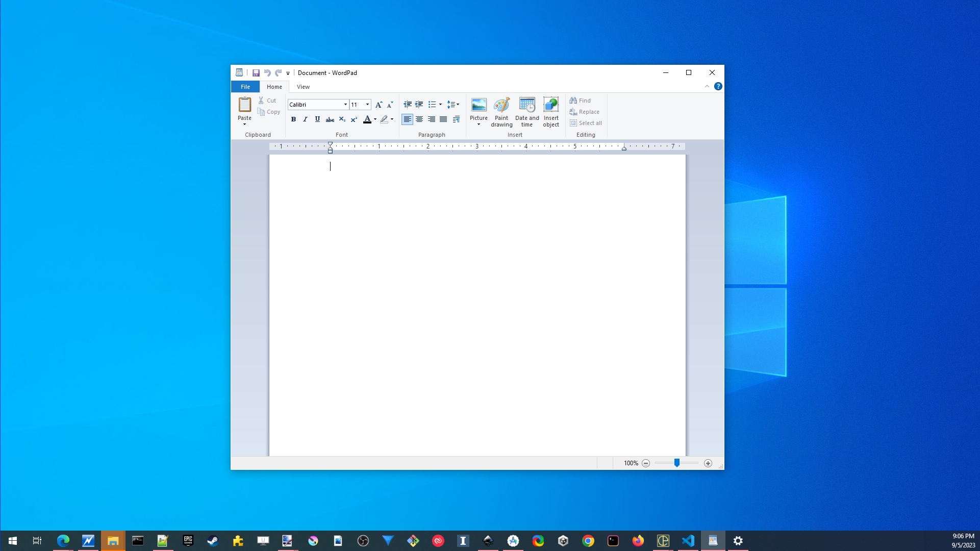
Task: Expand the Calibri font family dropdown
Action: (x=345, y=105)
